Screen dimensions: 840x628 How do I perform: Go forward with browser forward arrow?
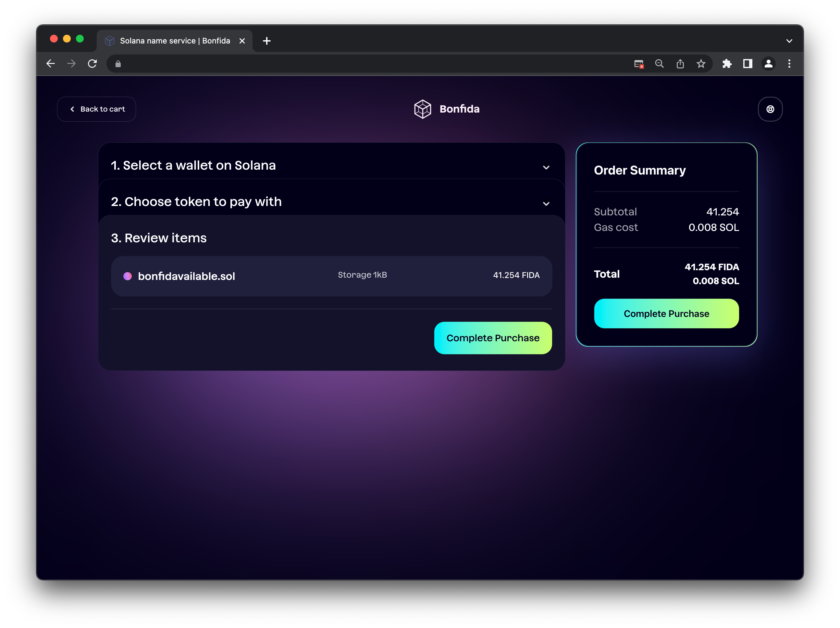[x=71, y=64]
